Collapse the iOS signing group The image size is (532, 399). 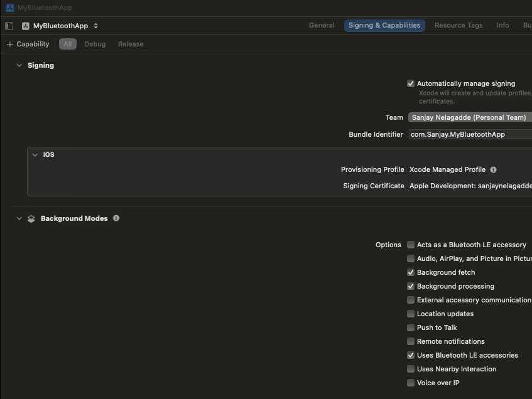35,154
